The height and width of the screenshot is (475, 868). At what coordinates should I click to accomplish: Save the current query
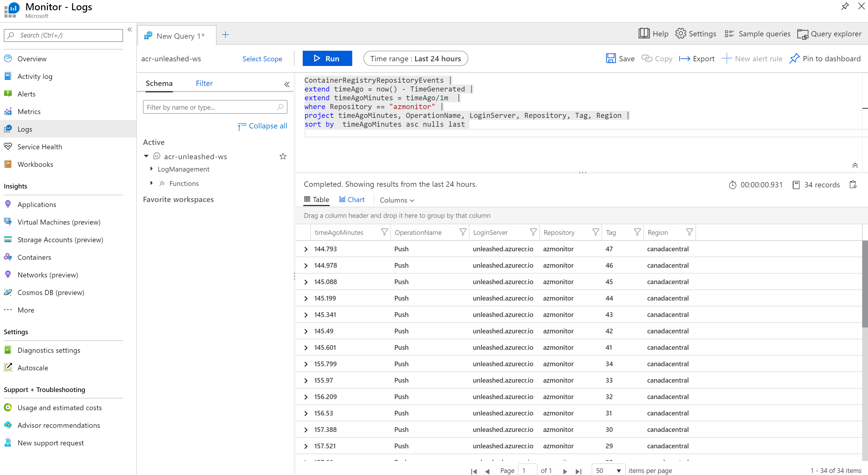tap(620, 58)
